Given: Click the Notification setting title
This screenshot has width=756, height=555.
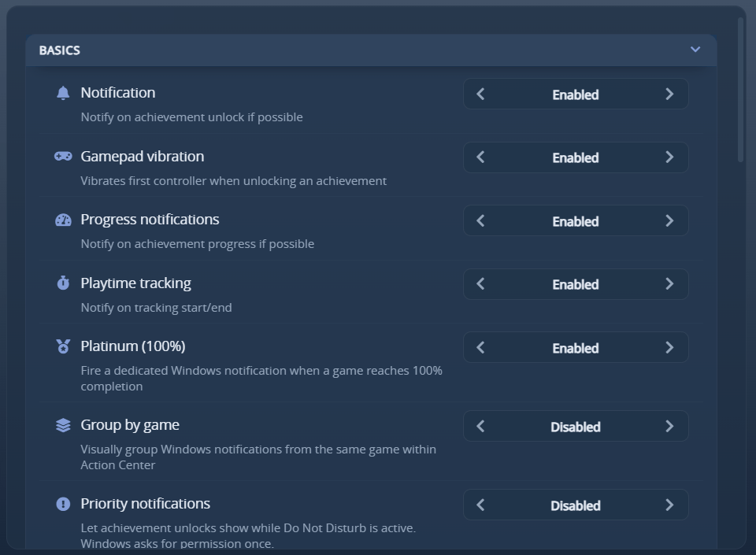Looking at the screenshot, I should click(118, 93).
